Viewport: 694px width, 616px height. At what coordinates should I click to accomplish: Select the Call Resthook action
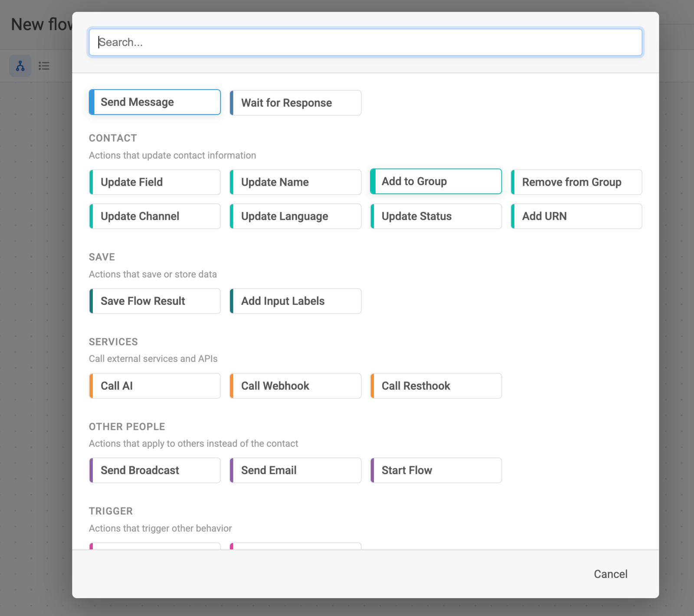click(436, 386)
